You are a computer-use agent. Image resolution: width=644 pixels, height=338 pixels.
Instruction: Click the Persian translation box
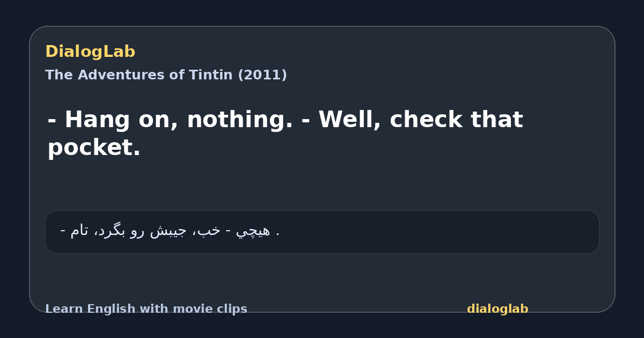(322, 232)
